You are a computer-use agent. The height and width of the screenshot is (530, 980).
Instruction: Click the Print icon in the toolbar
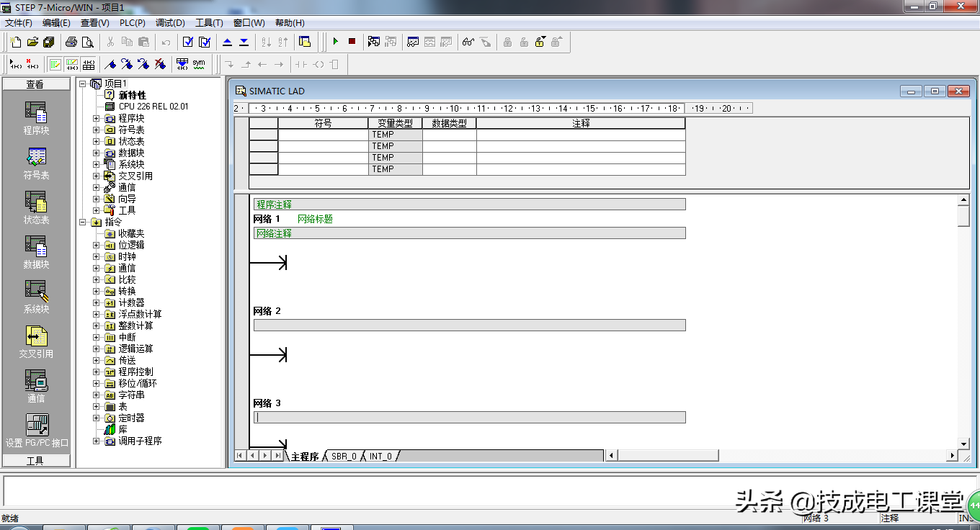point(71,42)
